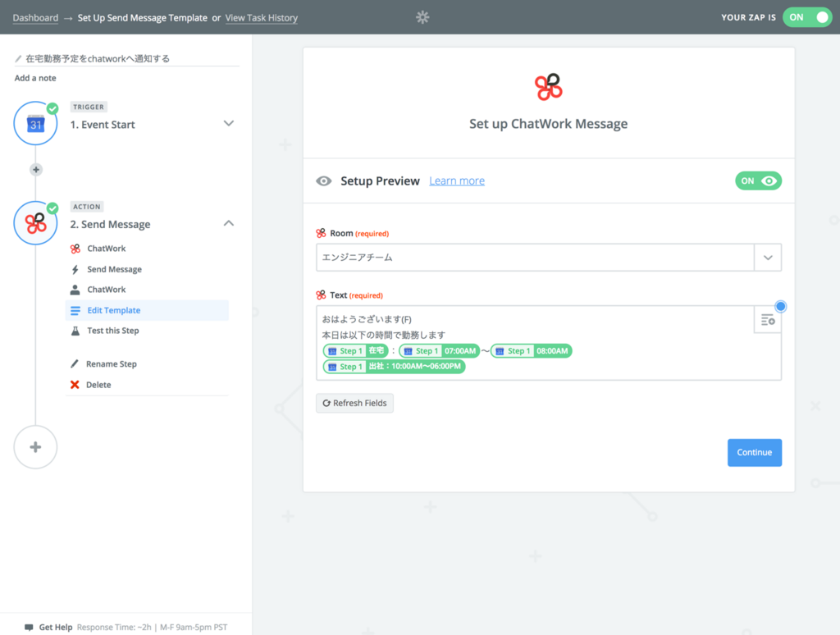Click the 2. Send Message title
The image size is (840, 635).
click(110, 224)
